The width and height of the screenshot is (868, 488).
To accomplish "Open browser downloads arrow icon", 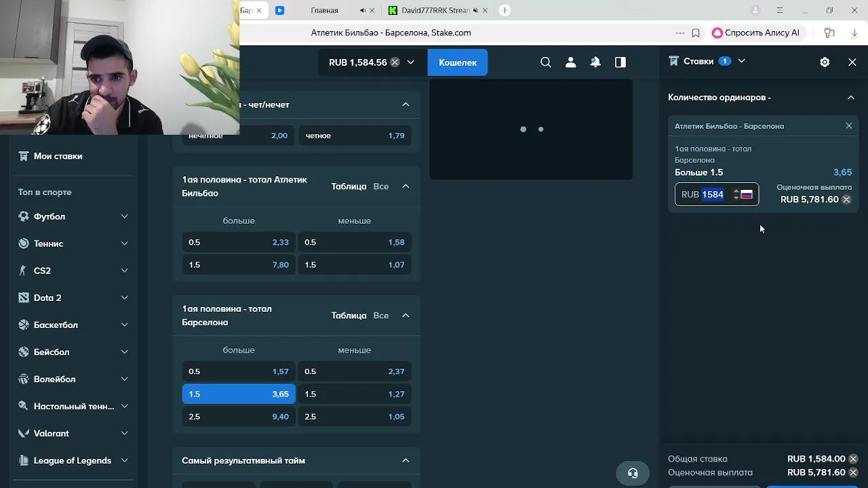I will [854, 33].
